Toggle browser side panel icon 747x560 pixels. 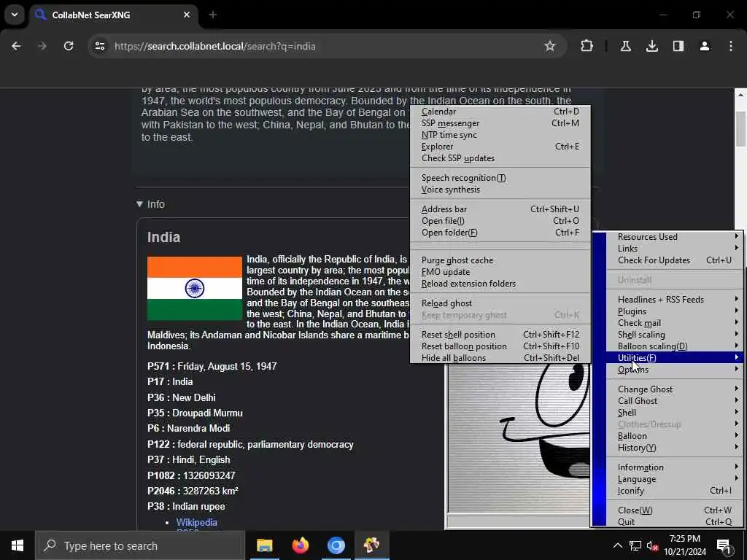pos(678,46)
